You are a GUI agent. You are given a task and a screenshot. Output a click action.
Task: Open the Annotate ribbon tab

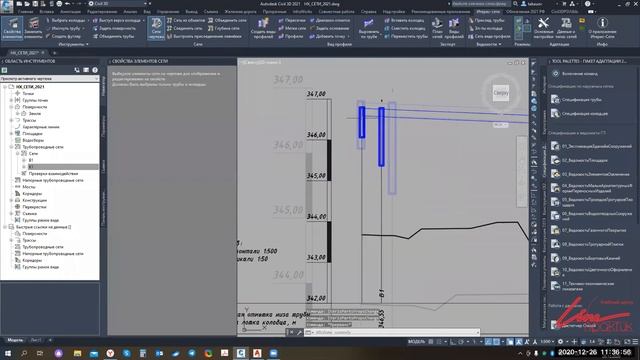70,12
